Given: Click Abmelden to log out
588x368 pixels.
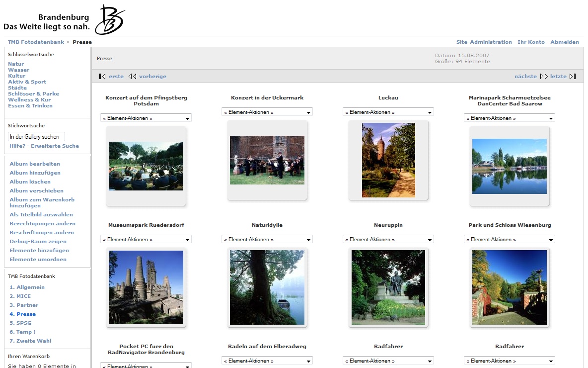Looking at the screenshot, I should point(565,42).
